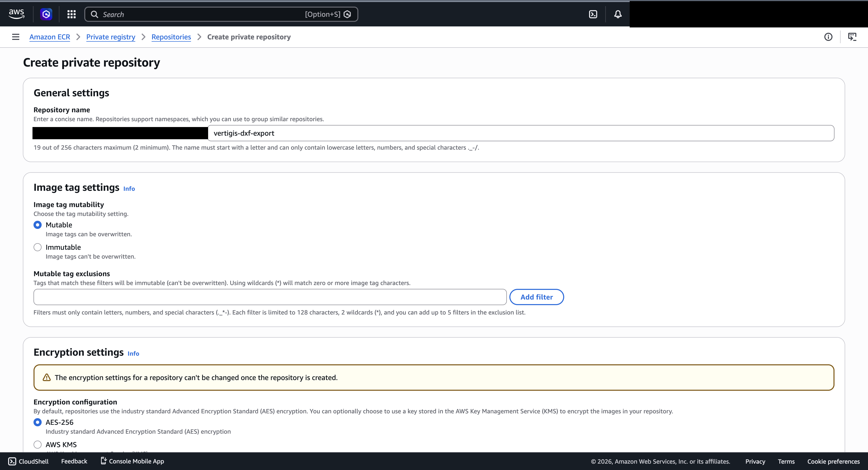Screen dimensions: 868x470
Task: Open the Console Mobile App link
Action: click(132, 461)
